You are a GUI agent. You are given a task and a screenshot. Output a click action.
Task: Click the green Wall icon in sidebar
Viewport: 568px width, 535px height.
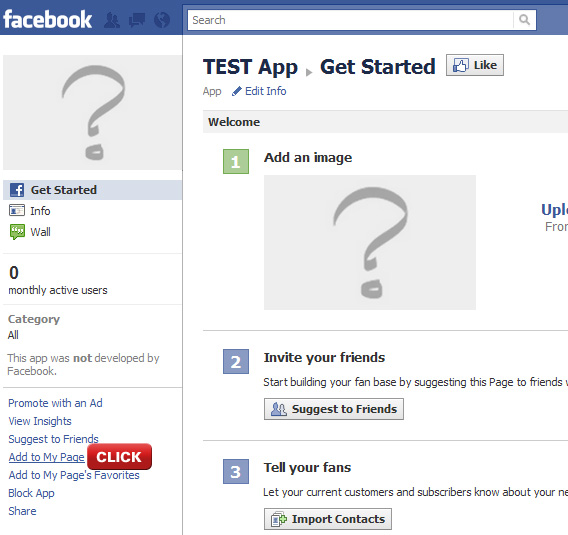click(x=17, y=232)
